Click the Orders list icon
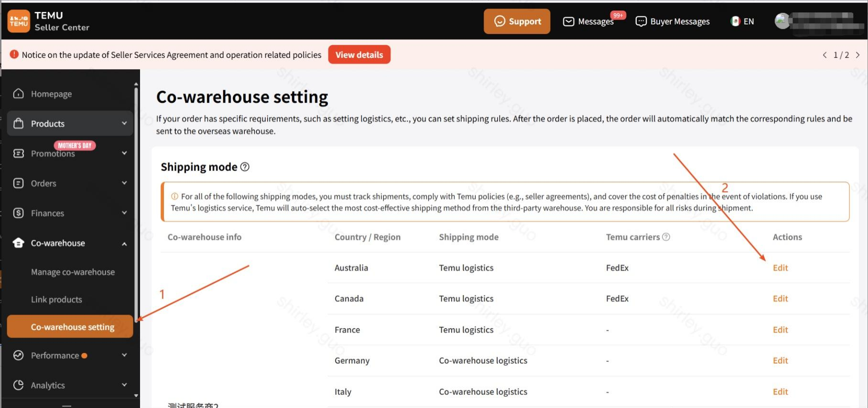868x408 pixels. 19,183
